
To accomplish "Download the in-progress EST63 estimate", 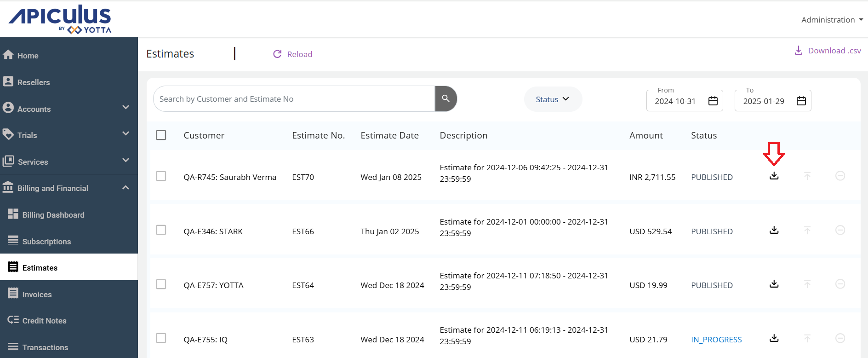I will (x=774, y=338).
